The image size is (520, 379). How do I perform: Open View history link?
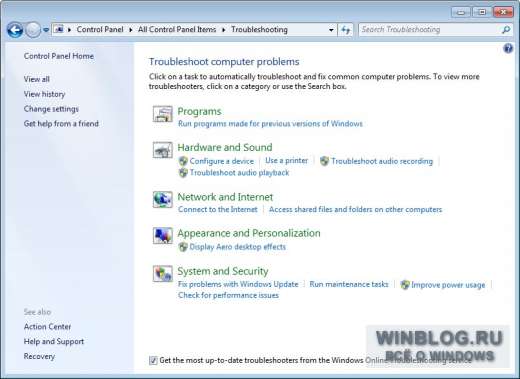point(44,94)
